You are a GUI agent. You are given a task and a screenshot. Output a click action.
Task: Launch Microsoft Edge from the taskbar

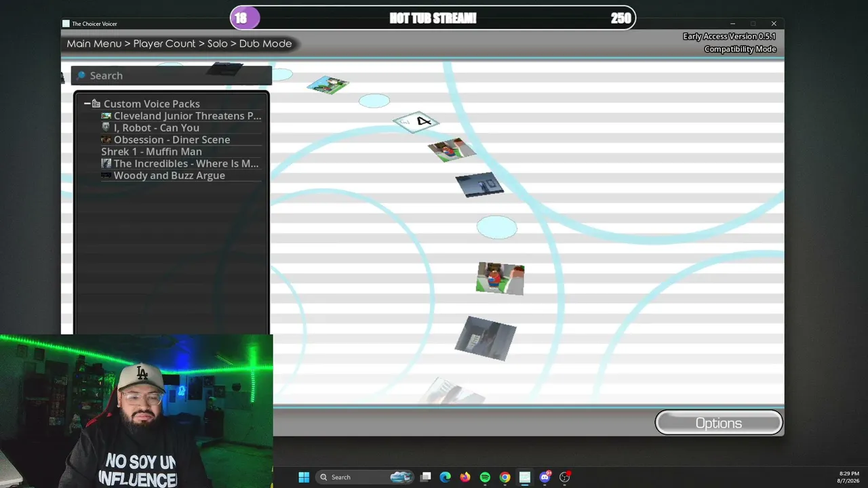coord(446,477)
